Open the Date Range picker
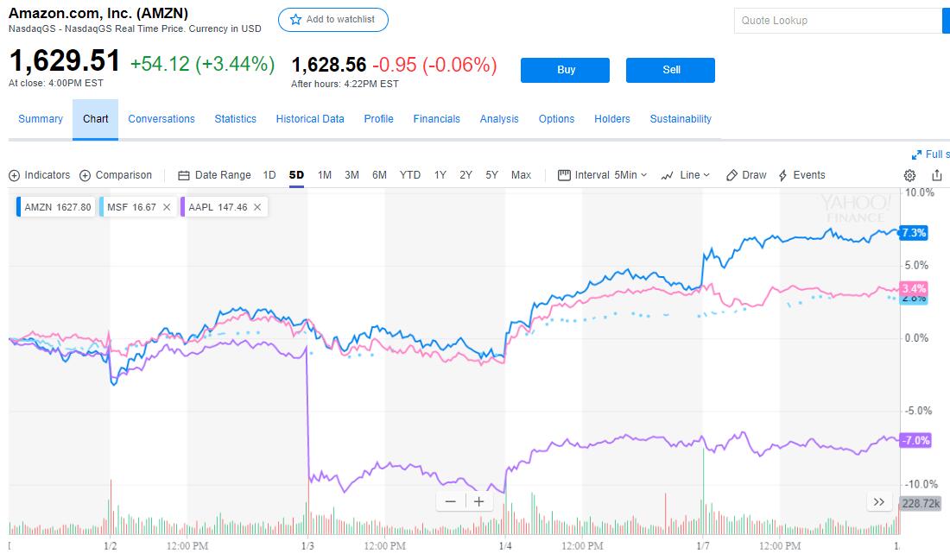Image resolution: width=950 pixels, height=560 pixels. pos(214,175)
